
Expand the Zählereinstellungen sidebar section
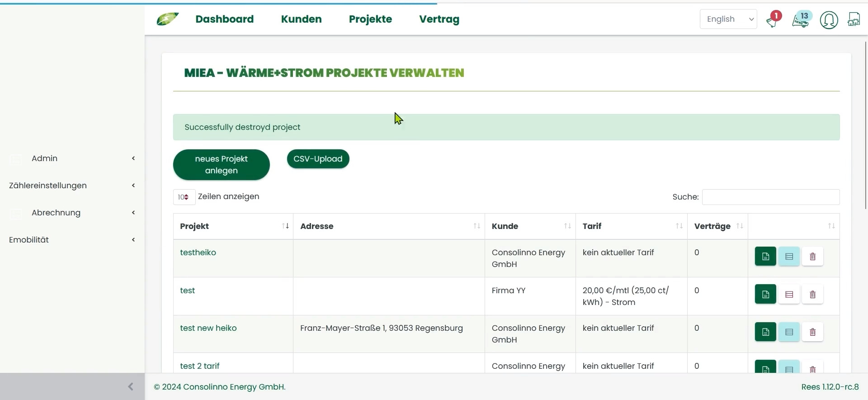point(72,186)
